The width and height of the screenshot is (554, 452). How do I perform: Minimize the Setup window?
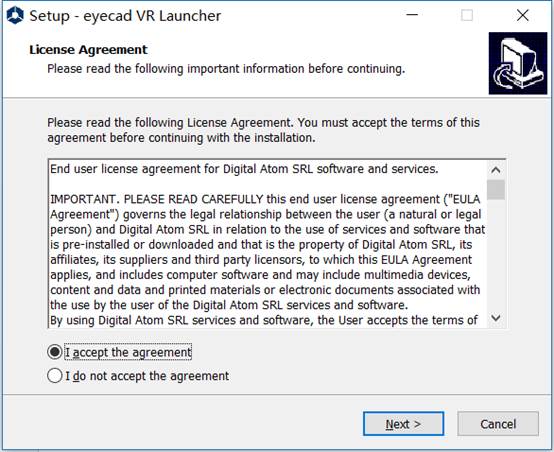coord(412,15)
